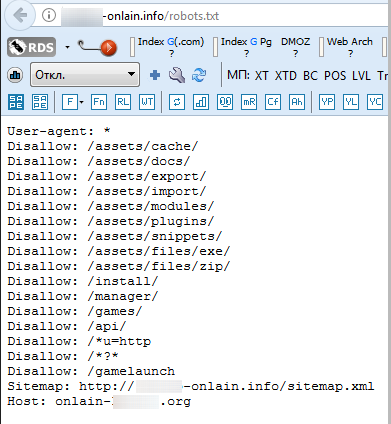Click the RL icon button

123,102
